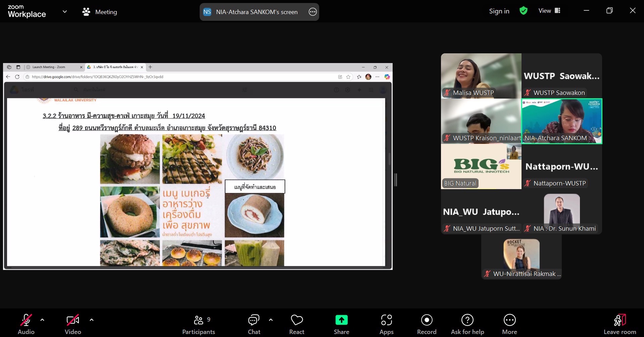Open the Zoom Workplace dropdown chevron
This screenshot has height=337, width=644.
click(x=65, y=11)
